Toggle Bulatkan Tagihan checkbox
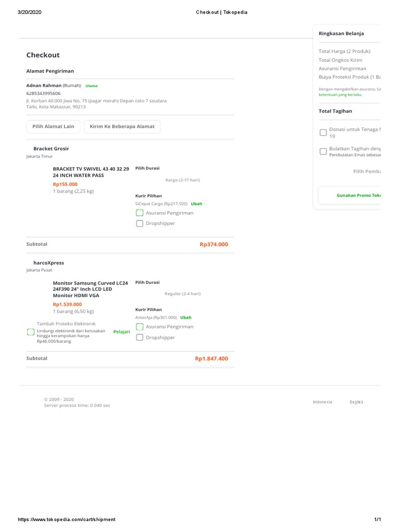Image resolution: width=399 pixels, height=532 pixels. tap(323, 152)
